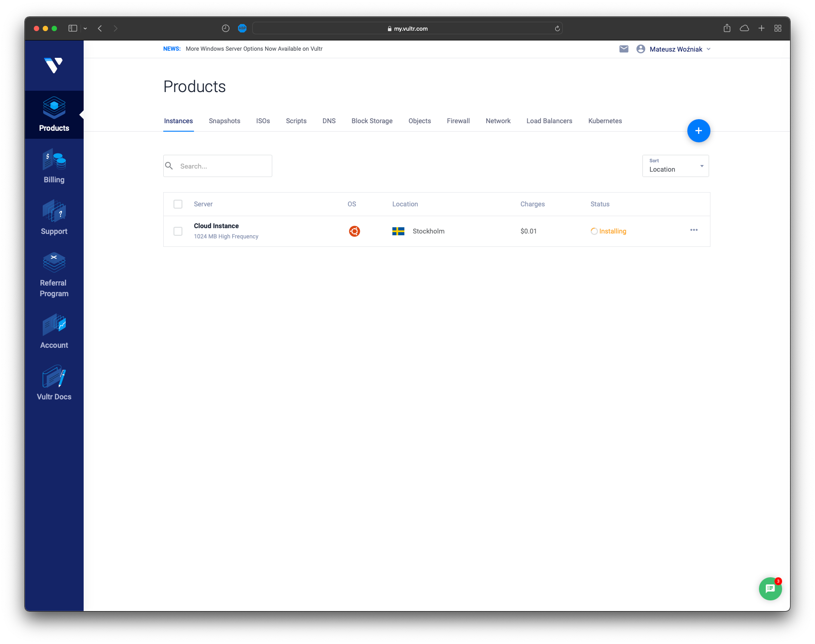Open Vultr Docs from sidebar
Viewport: 815px width, 644px height.
pyautogui.click(x=54, y=383)
